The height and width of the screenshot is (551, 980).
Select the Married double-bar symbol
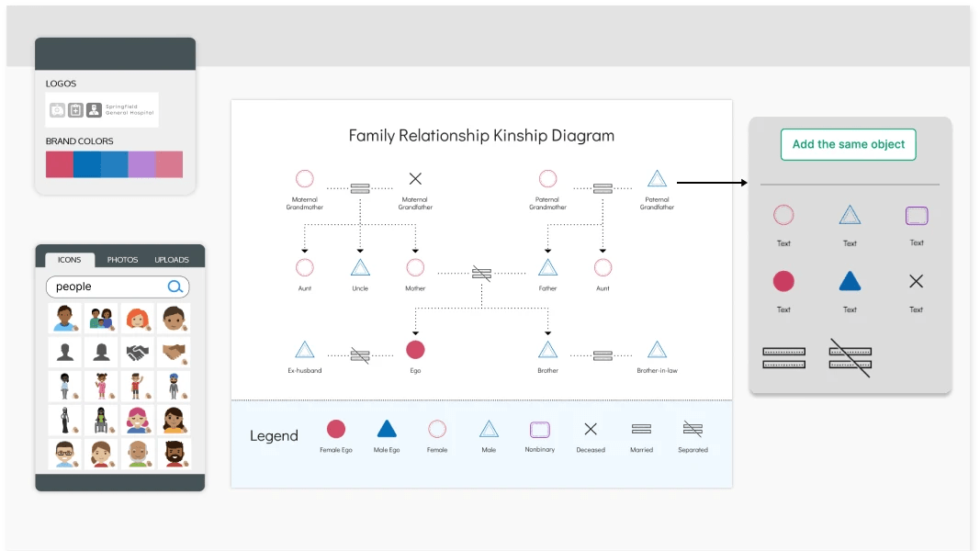[x=783, y=356]
